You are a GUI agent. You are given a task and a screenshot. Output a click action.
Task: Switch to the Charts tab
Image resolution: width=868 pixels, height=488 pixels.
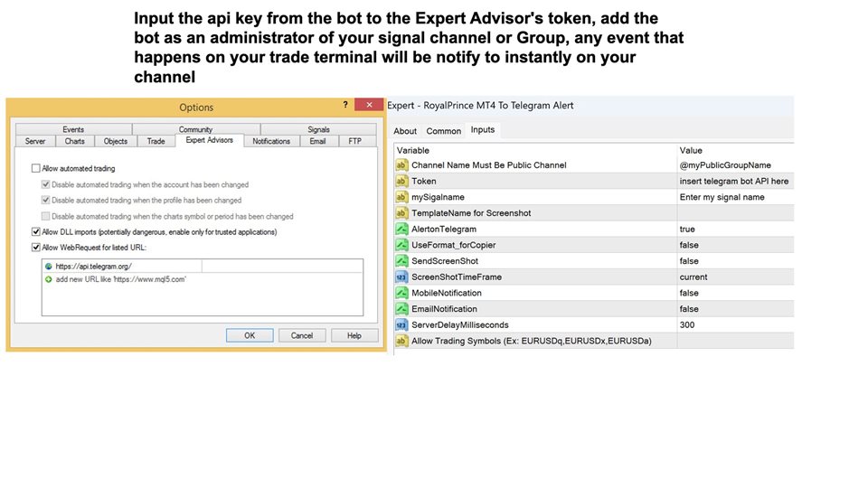point(75,141)
